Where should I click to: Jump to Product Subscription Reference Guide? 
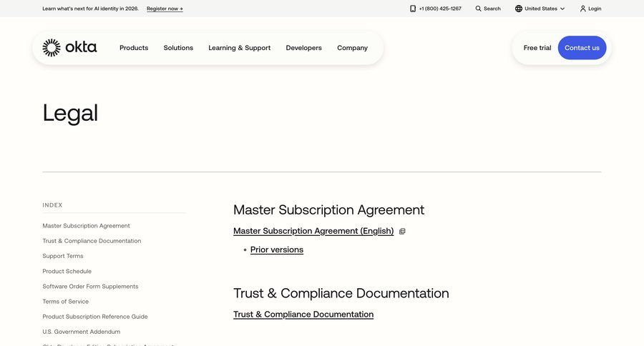tap(95, 317)
